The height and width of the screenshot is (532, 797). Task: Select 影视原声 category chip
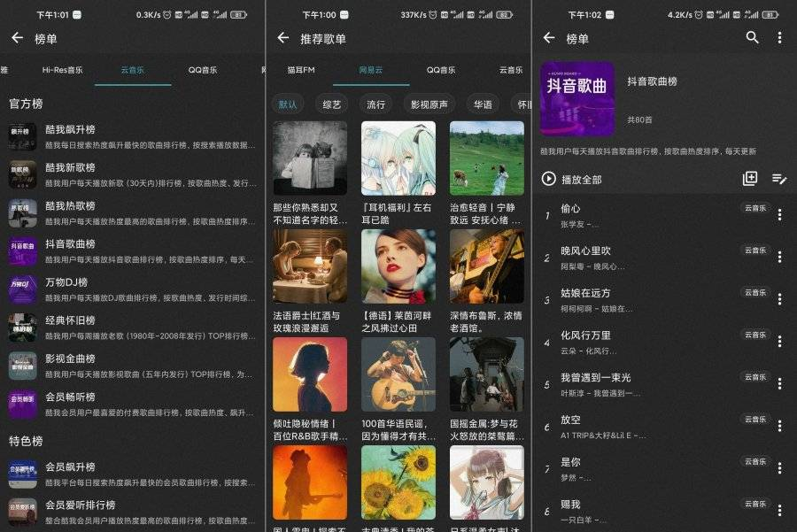[429, 104]
